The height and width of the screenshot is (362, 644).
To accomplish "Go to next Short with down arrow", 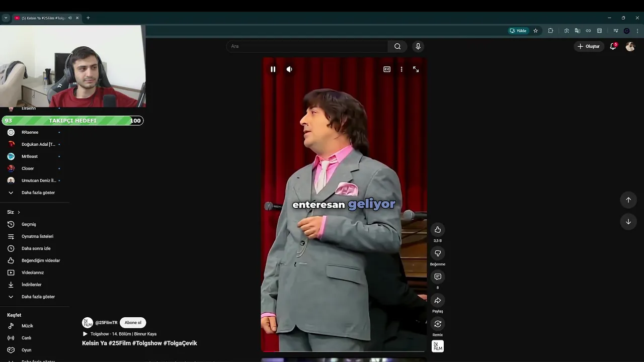I will [x=628, y=222].
